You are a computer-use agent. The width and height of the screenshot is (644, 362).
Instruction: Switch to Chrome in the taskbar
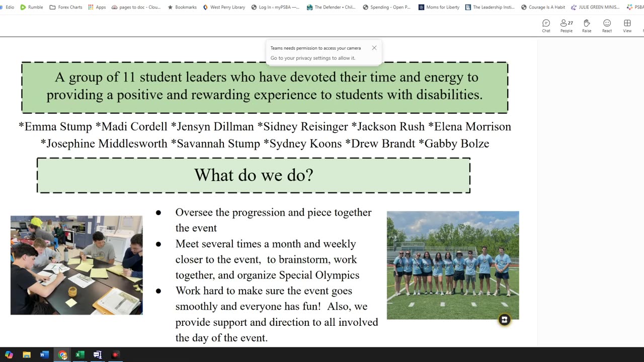click(62, 354)
